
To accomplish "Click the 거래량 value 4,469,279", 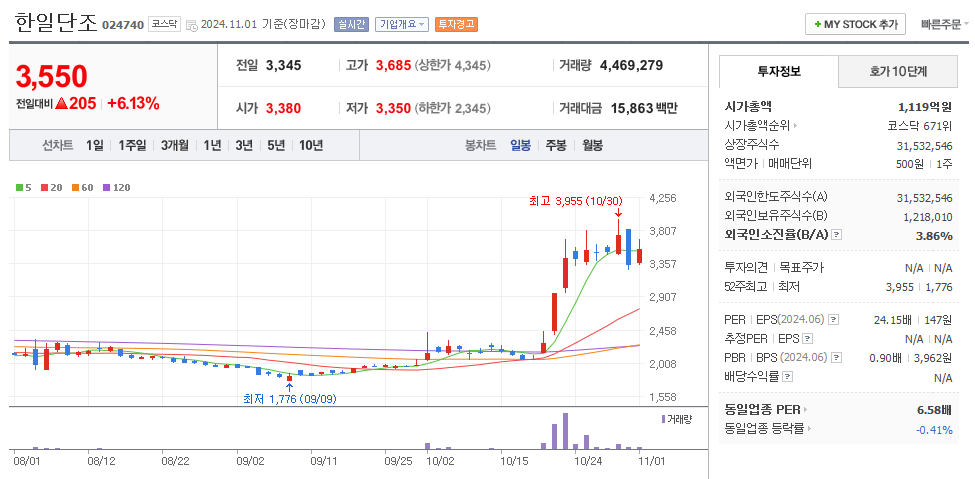I will click(x=631, y=65).
